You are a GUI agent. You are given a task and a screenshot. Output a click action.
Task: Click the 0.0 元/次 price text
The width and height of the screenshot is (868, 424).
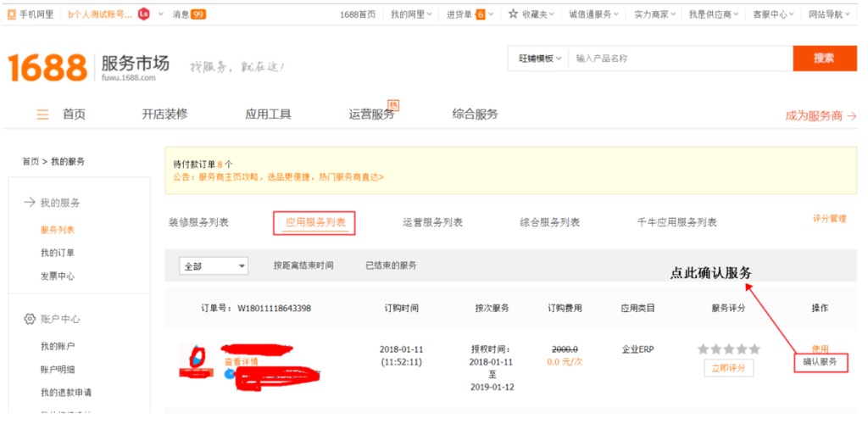point(565,361)
